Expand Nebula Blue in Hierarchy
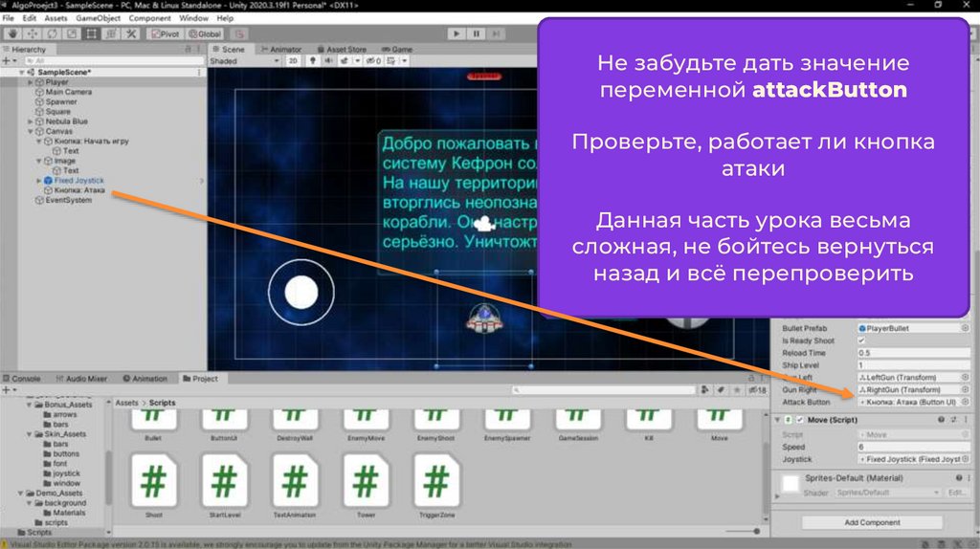The image size is (980, 549). (30, 121)
